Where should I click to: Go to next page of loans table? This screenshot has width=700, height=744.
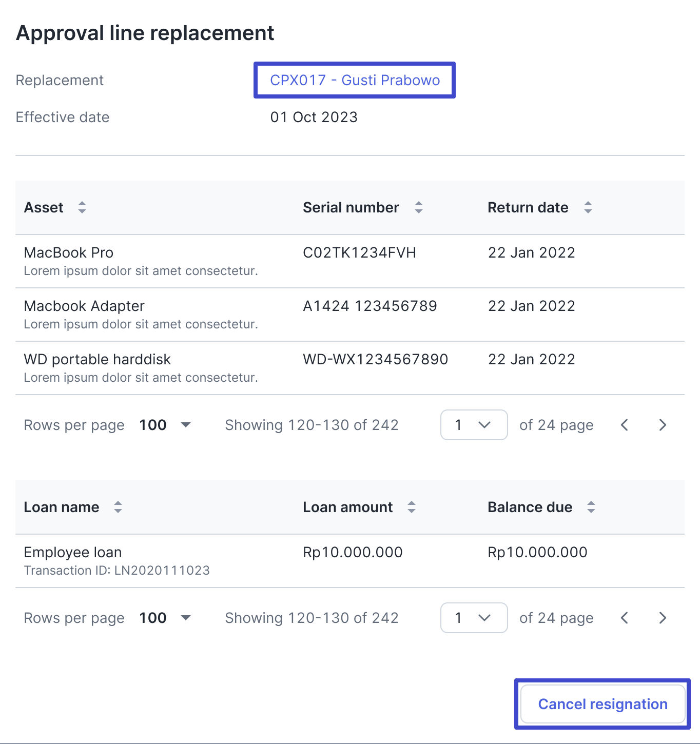[663, 618]
